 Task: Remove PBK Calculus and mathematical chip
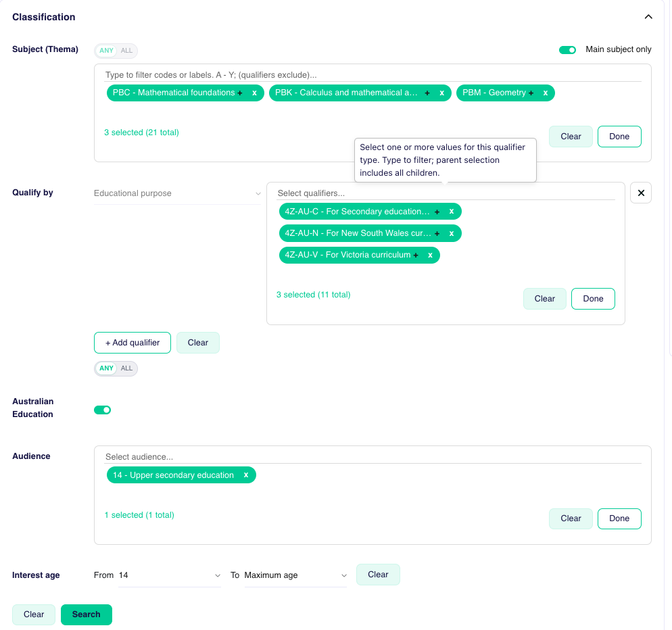click(x=441, y=93)
